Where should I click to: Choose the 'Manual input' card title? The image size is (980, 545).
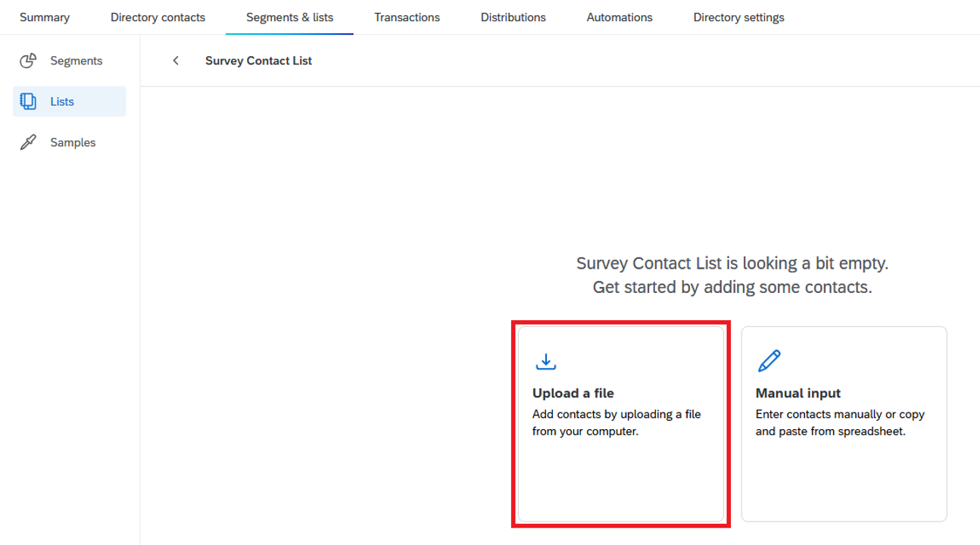[797, 394]
